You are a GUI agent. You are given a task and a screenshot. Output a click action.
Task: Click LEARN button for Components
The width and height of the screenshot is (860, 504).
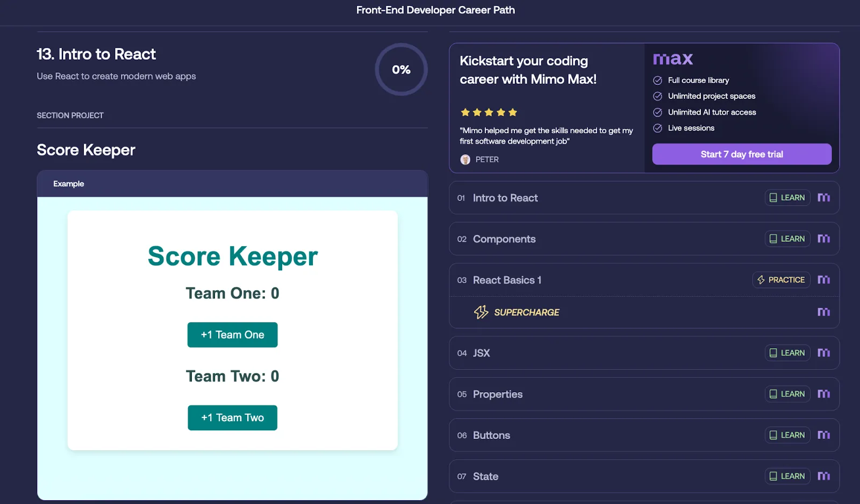click(787, 239)
